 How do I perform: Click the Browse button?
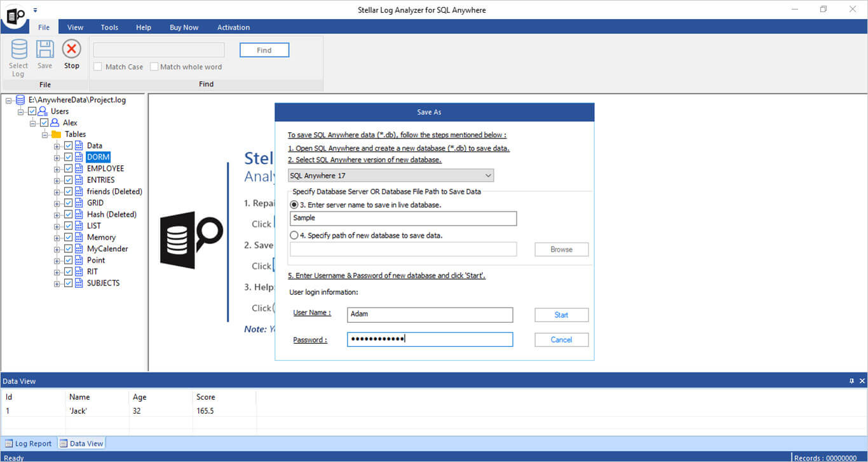click(562, 250)
